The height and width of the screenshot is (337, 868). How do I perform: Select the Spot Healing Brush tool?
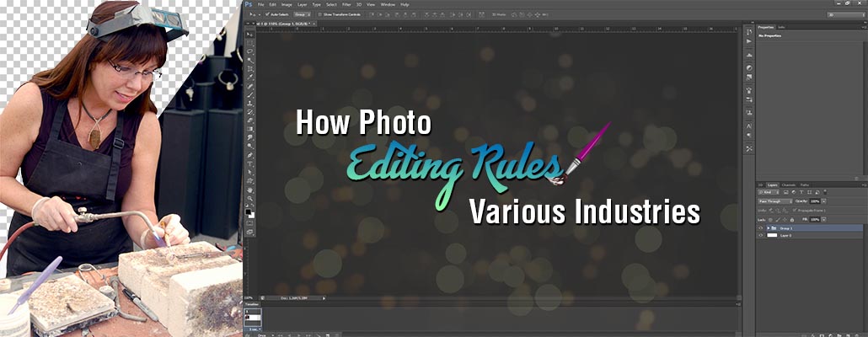(250, 87)
